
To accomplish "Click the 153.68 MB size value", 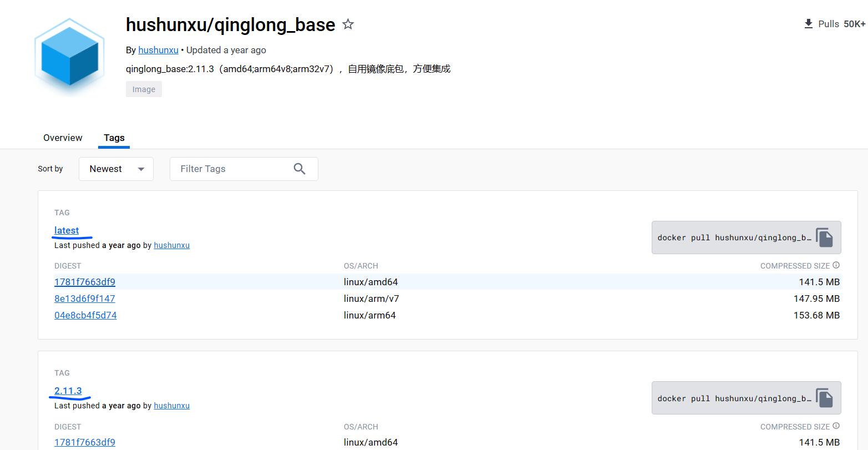I will coord(816,315).
